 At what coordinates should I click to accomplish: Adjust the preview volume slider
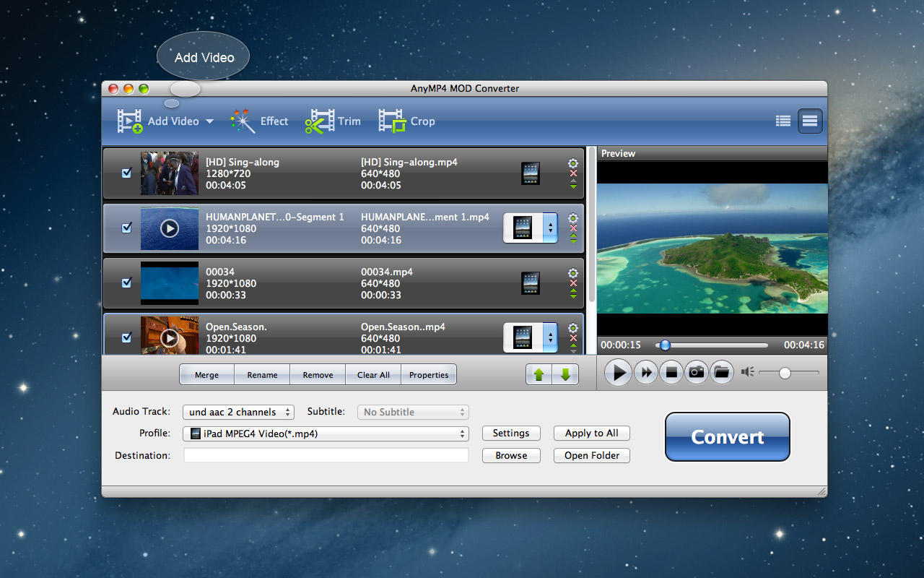tap(785, 373)
